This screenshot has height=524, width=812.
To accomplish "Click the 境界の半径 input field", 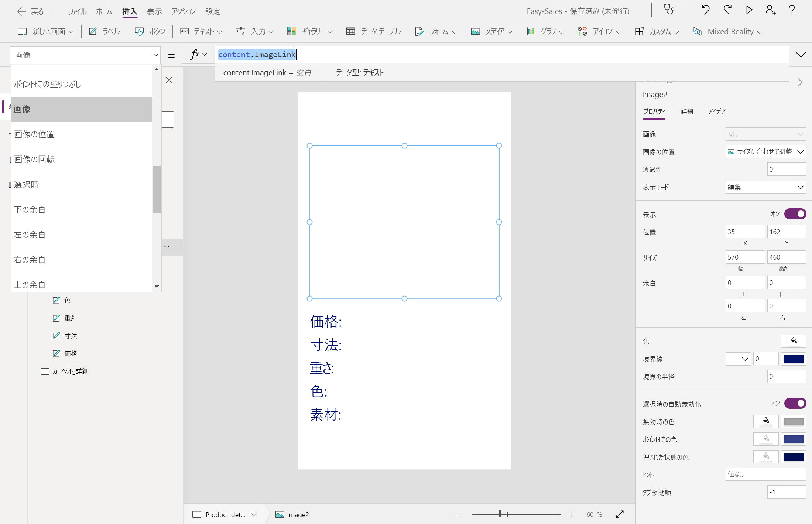I will click(x=787, y=377).
